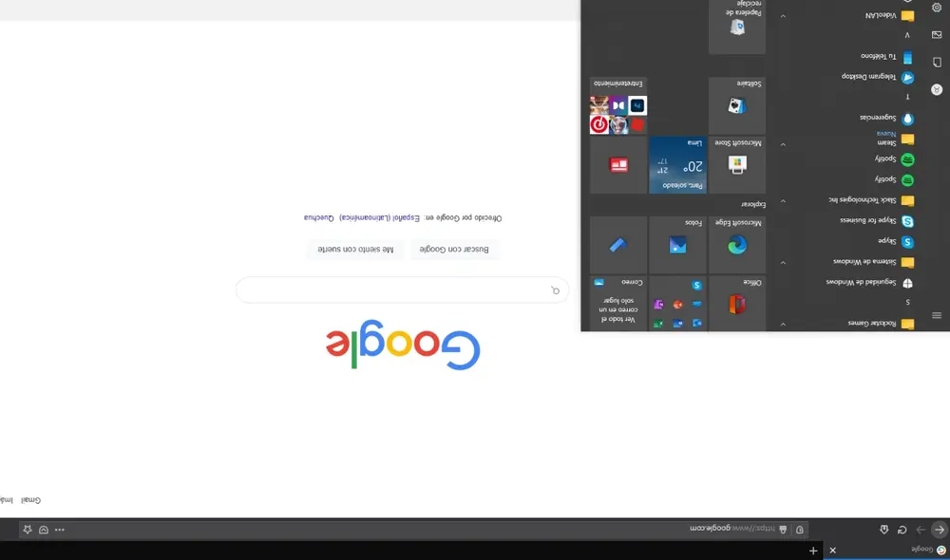Launch the Solitaire tile
This screenshot has height=560, width=950.
(737, 105)
